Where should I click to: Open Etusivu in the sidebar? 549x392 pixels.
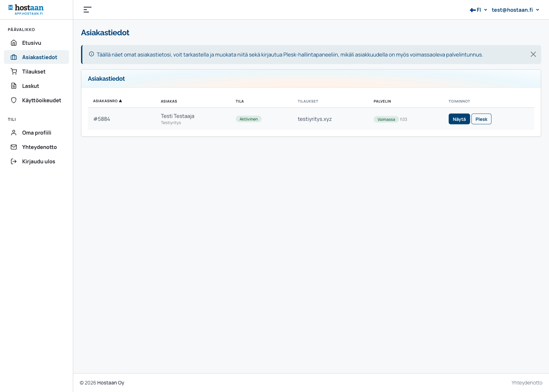pyautogui.click(x=36, y=43)
